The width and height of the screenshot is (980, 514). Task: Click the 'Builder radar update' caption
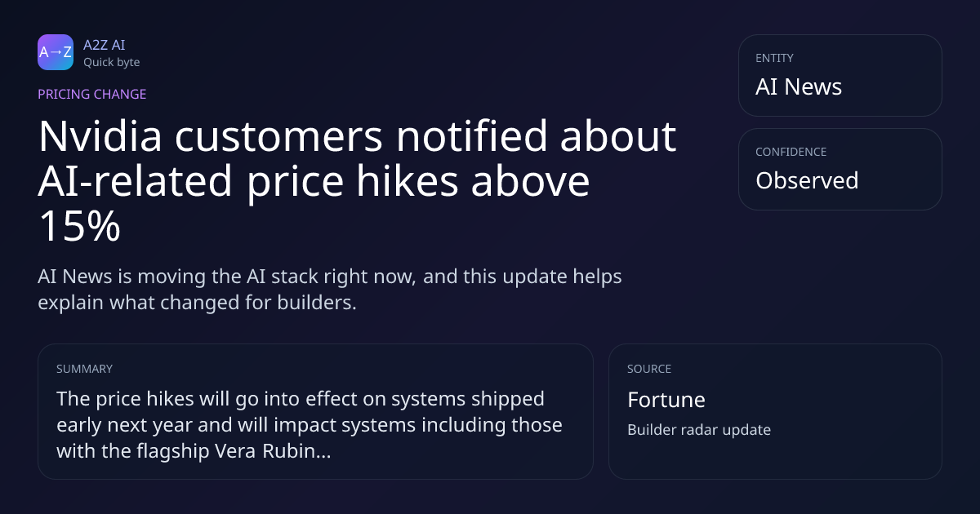[699, 430]
